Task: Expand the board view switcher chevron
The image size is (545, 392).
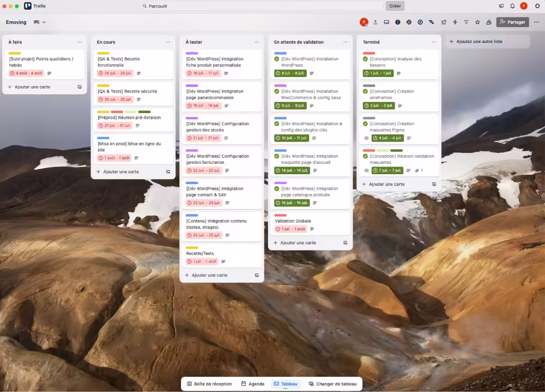Action: coord(44,22)
